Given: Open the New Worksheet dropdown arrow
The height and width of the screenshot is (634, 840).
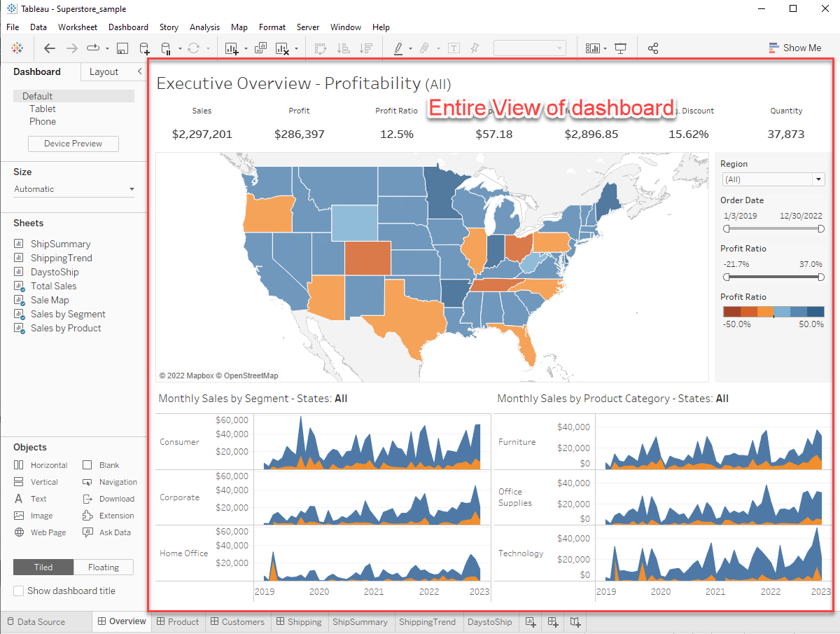Looking at the screenshot, I should [x=246, y=48].
